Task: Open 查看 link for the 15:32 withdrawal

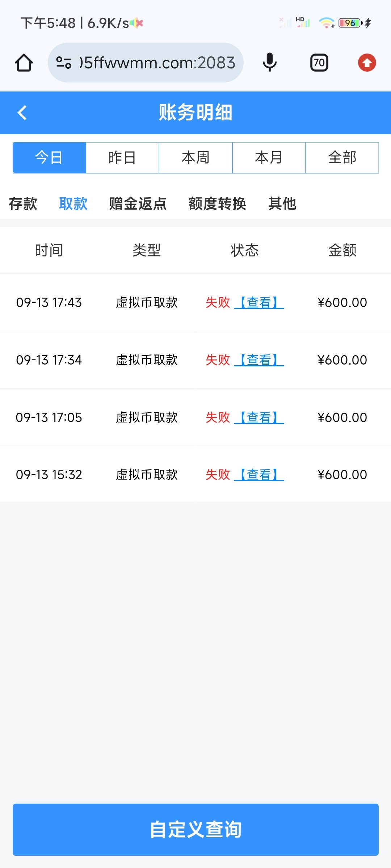Action: 259,475
